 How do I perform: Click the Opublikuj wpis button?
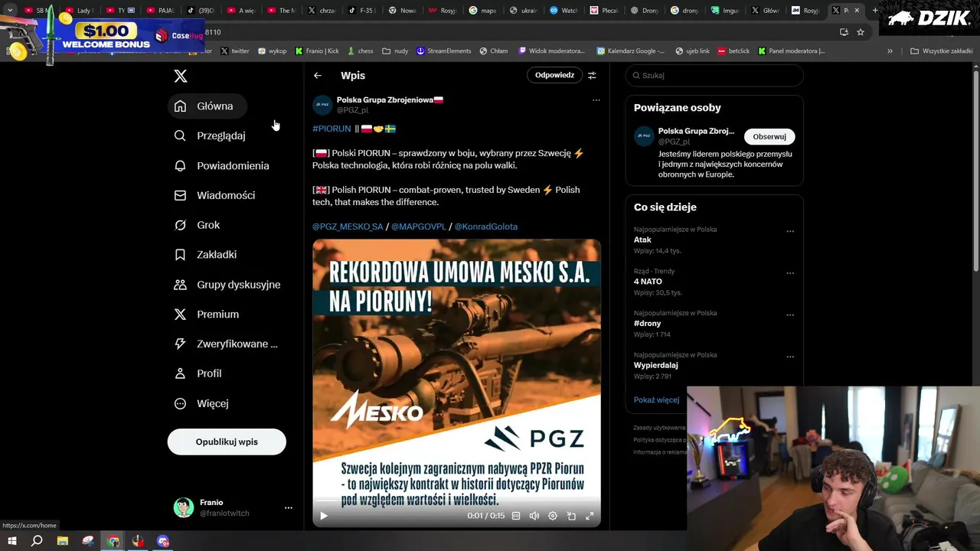point(227,442)
